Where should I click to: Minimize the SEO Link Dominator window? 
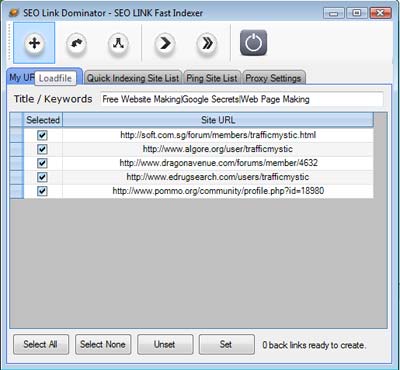click(x=334, y=13)
